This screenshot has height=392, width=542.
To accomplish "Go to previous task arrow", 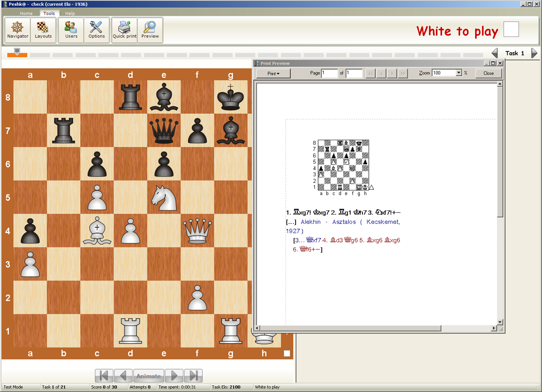I will [x=494, y=53].
